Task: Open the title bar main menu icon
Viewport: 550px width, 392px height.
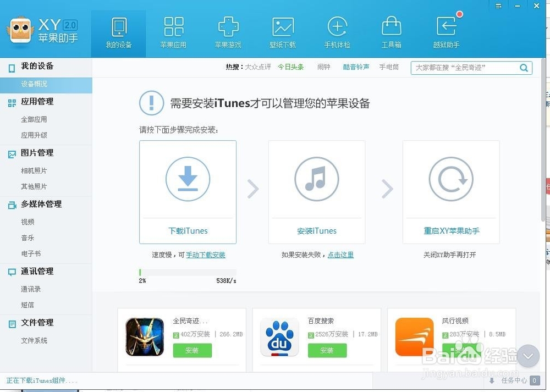Action: [498, 6]
